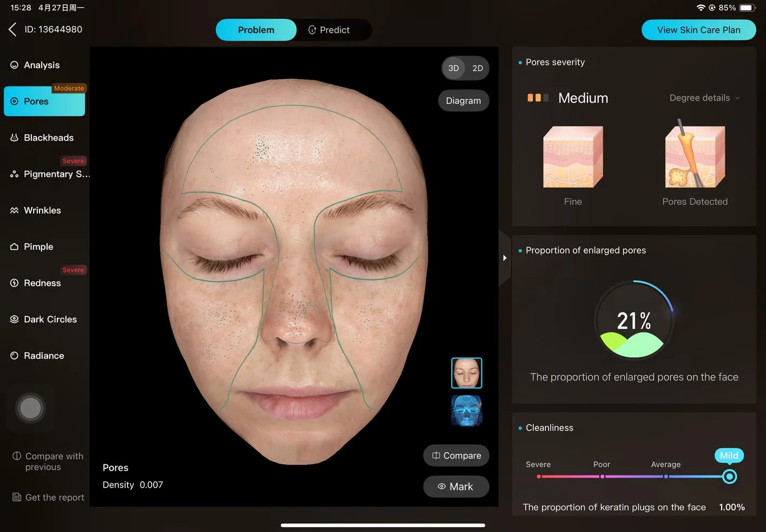
Task: Collapse the right panel with the arrow handle
Action: coord(505,258)
